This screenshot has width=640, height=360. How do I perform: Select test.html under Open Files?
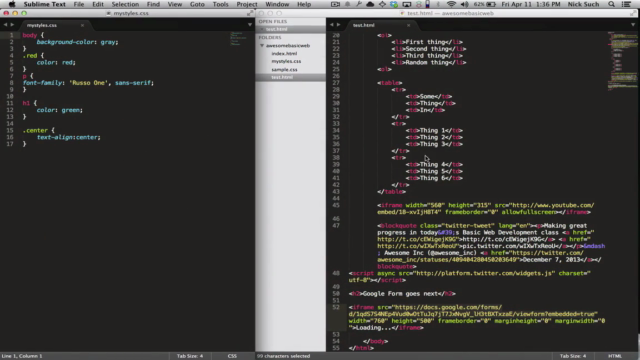tap(277, 29)
